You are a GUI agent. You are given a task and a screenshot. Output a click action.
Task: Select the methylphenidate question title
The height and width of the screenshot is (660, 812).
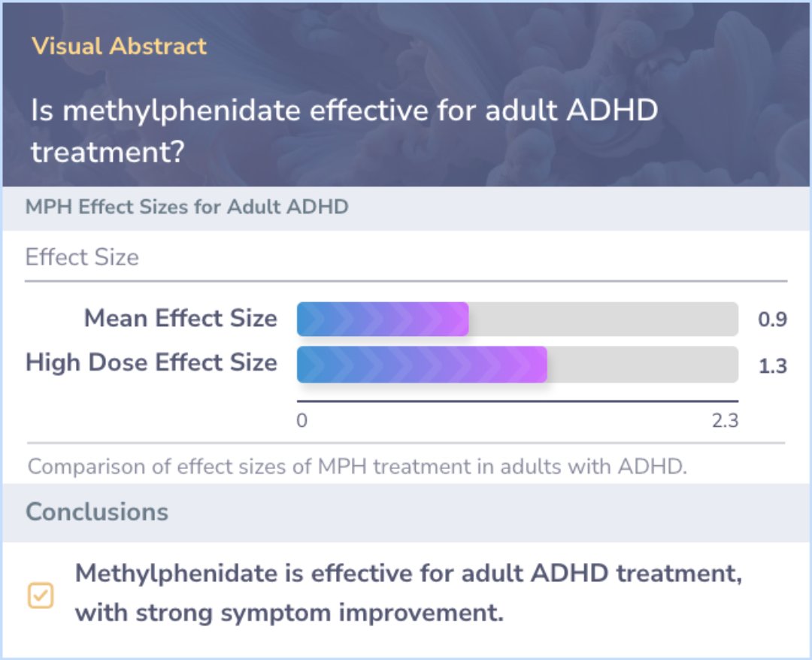tap(344, 131)
